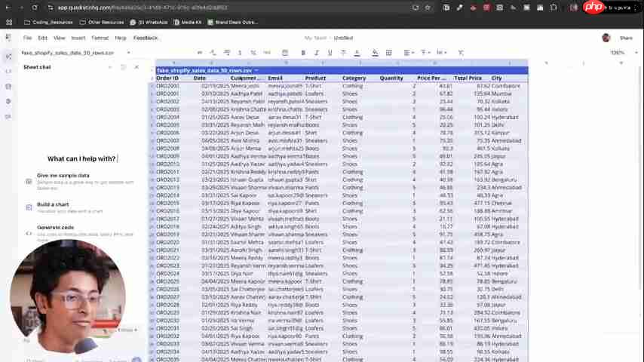Open the Format menu

pos(100,38)
